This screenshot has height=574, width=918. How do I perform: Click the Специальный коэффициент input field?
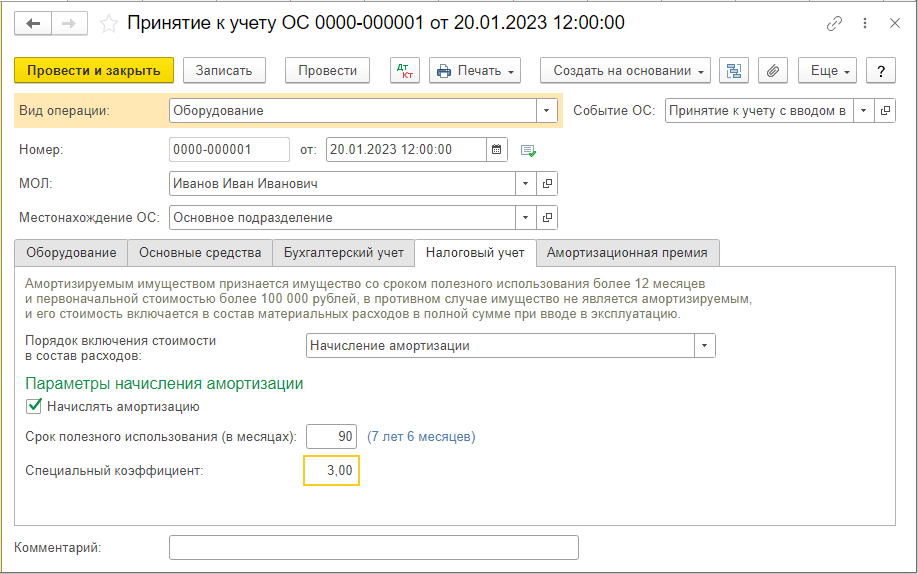331,470
